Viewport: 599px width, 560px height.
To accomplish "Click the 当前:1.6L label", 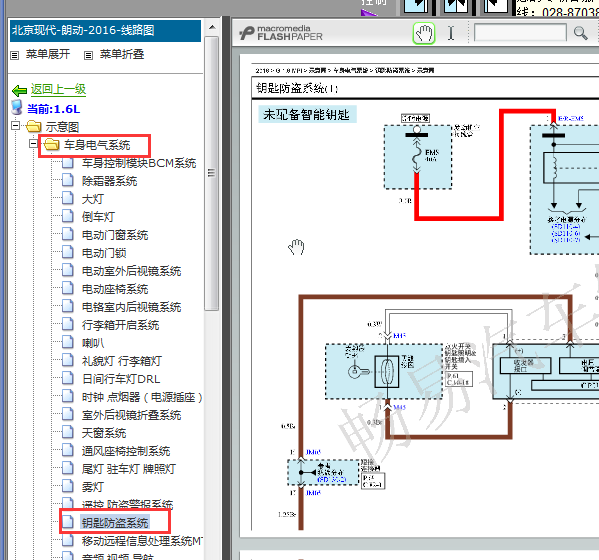I will 54,109.
